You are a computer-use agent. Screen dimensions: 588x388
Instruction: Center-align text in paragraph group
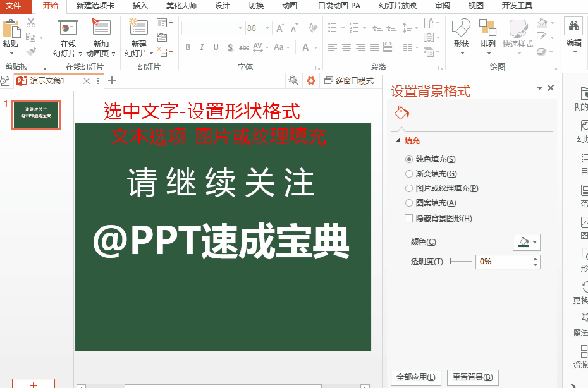pyautogui.click(x=346, y=47)
